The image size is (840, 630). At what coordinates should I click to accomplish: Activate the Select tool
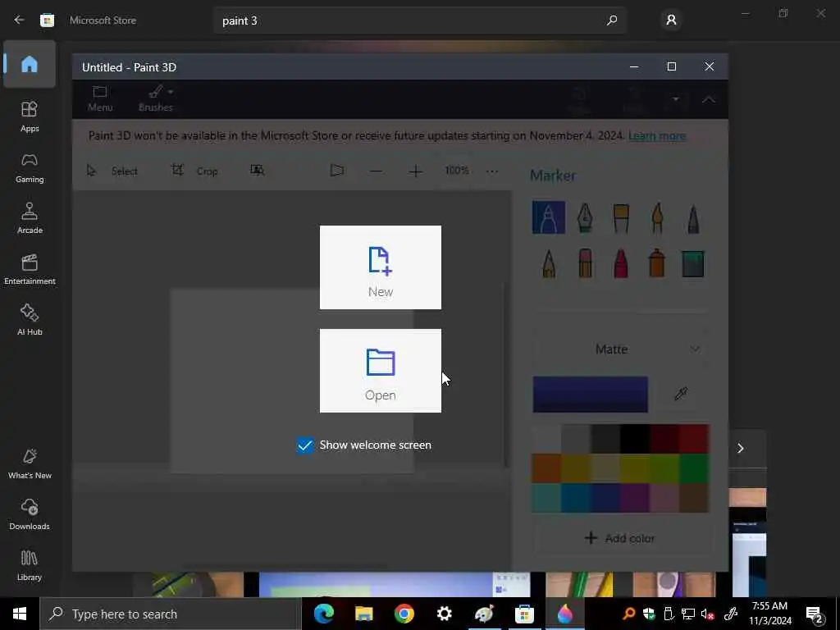[112, 171]
